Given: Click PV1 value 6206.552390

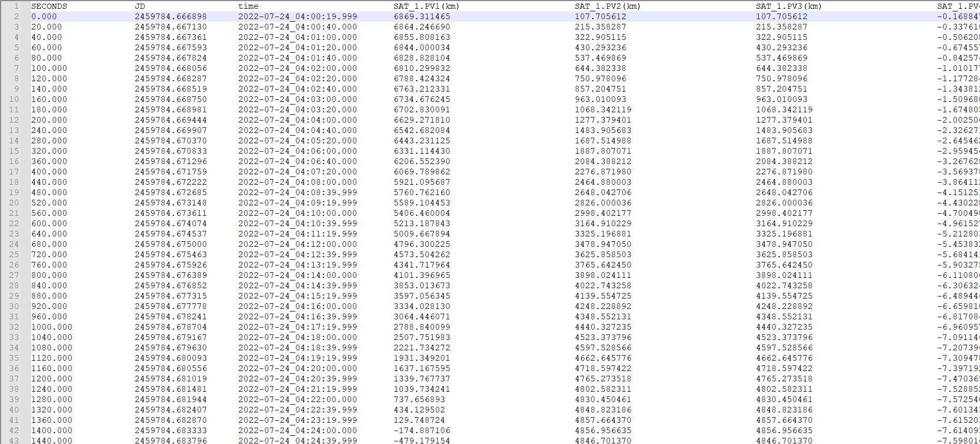Looking at the screenshot, I should coord(422,161).
